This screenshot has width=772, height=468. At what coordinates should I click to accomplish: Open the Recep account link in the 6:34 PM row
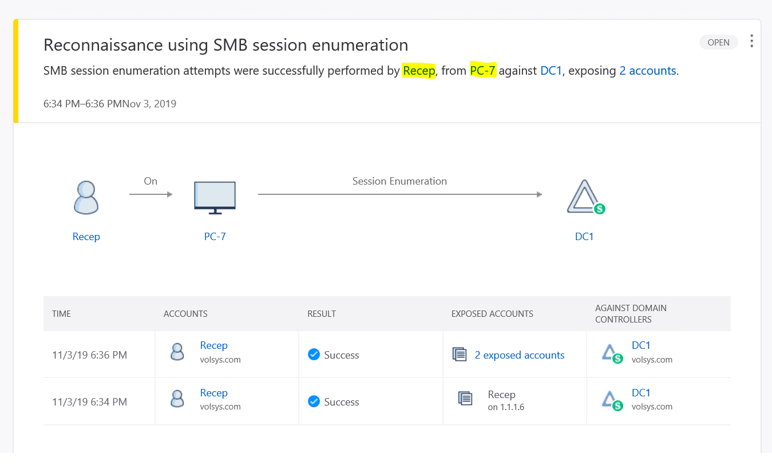click(213, 393)
